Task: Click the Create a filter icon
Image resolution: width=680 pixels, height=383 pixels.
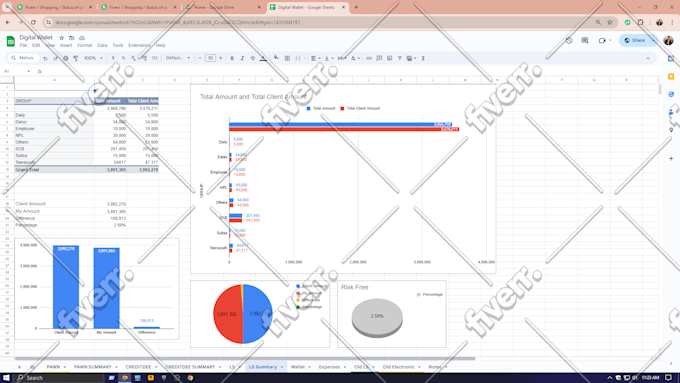Action: pos(399,58)
